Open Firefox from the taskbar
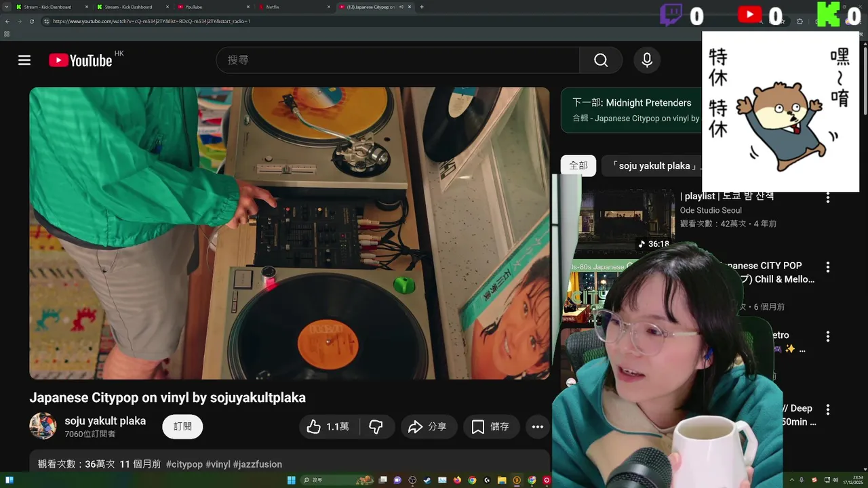 457,480
